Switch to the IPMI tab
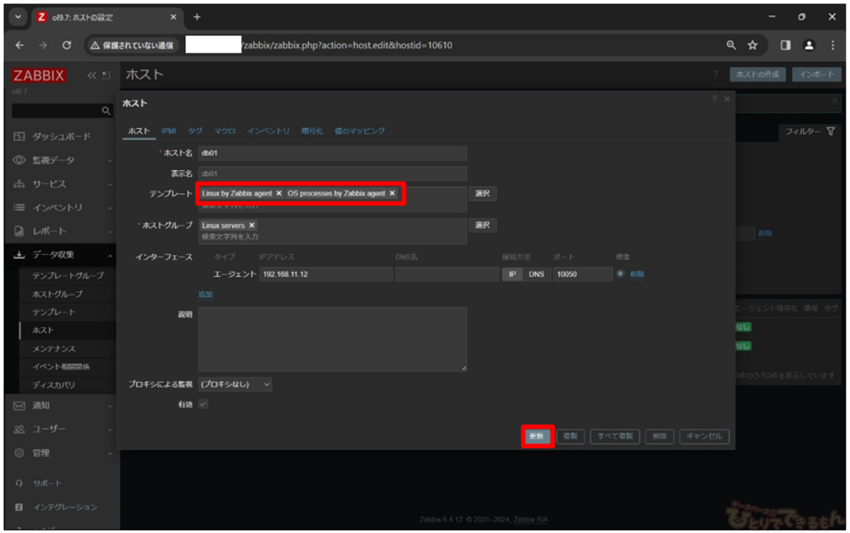850x533 pixels. pyautogui.click(x=168, y=131)
